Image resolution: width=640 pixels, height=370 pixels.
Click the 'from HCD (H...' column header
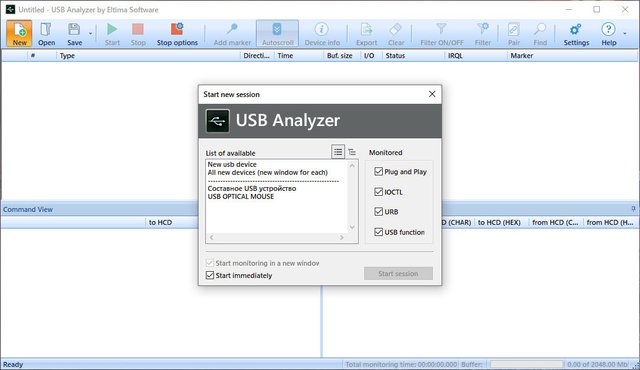click(610, 222)
